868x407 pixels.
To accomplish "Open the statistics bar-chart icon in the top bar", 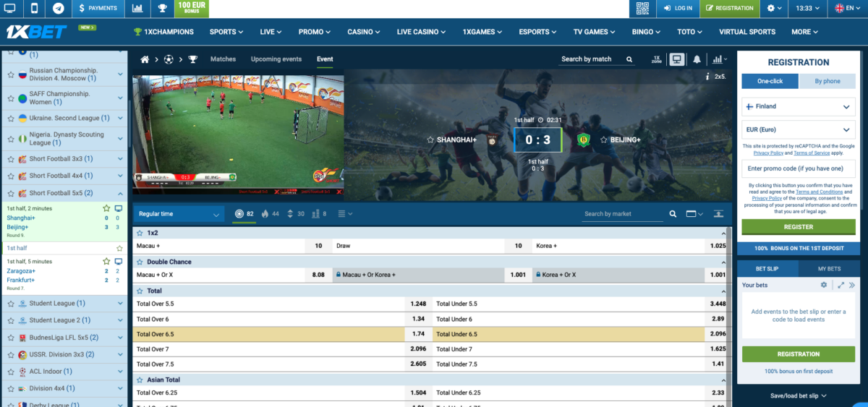I will pos(137,9).
